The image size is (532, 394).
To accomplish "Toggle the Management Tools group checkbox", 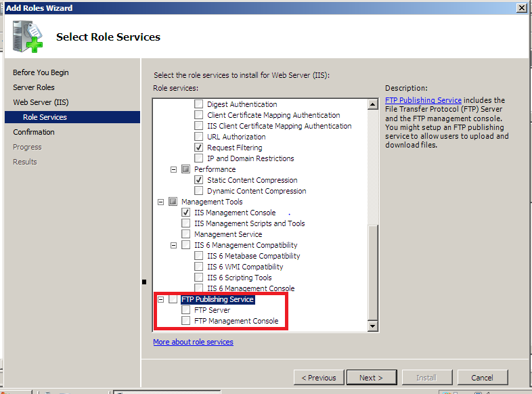I will tap(173, 202).
